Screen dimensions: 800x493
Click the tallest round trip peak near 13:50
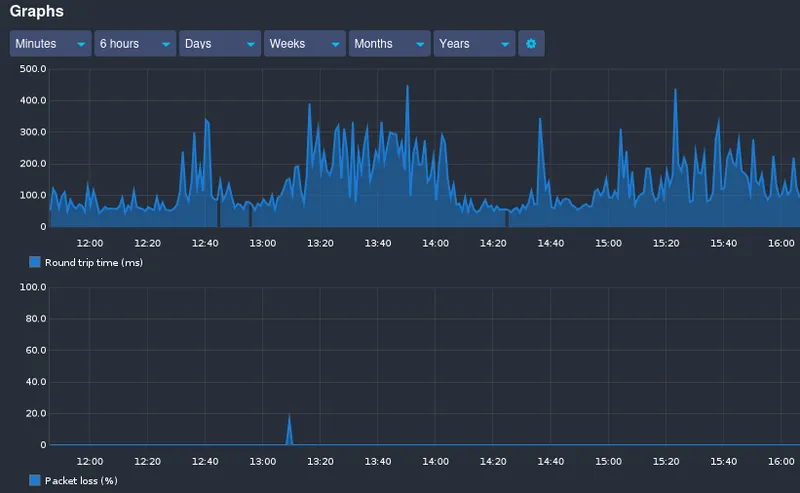point(407,87)
